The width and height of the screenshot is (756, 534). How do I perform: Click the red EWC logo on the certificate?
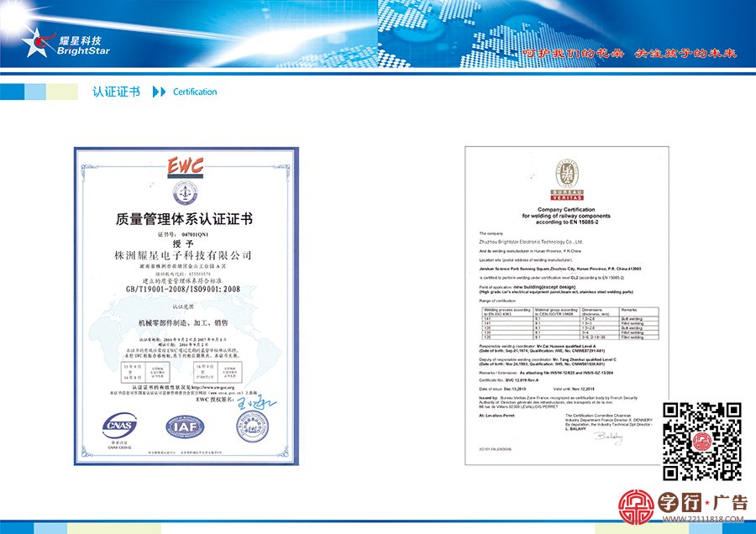(185, 167)
